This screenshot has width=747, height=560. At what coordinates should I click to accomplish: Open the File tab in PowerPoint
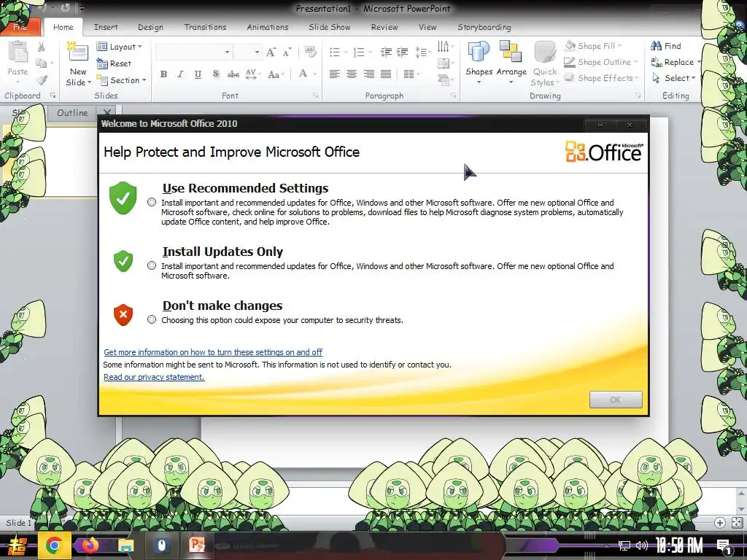click(x=20, y=27)
